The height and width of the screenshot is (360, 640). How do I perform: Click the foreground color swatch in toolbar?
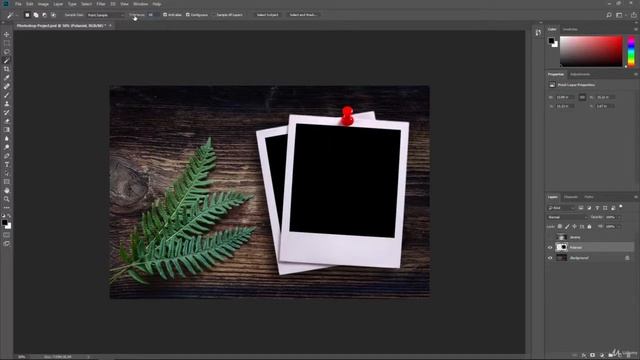coord(4,222)
